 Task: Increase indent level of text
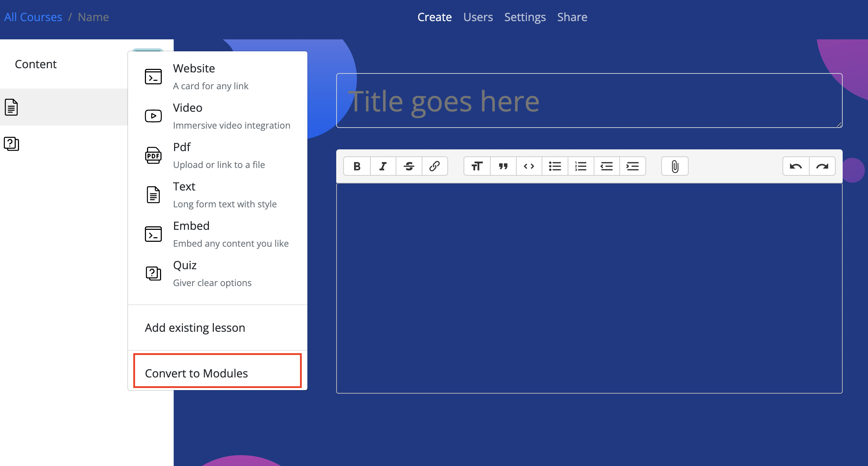[632, 166]
